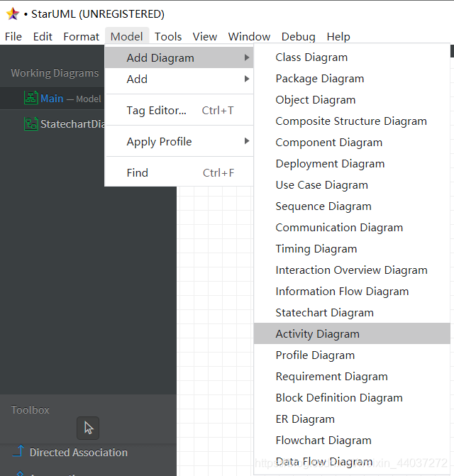Open the Edit menu
This screenshot has width=454, height=476.
tap(43, 37)
